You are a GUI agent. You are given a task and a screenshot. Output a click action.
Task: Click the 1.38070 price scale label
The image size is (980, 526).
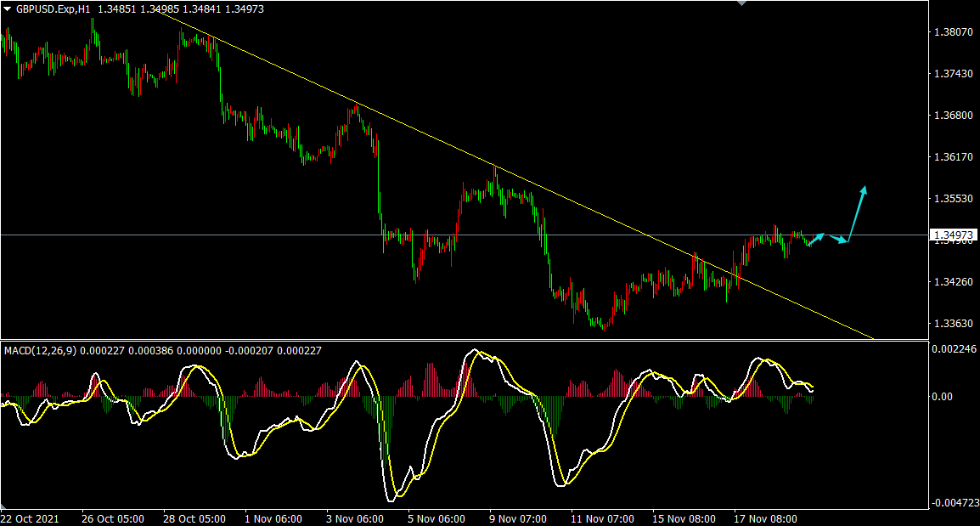tap(953, 32)
